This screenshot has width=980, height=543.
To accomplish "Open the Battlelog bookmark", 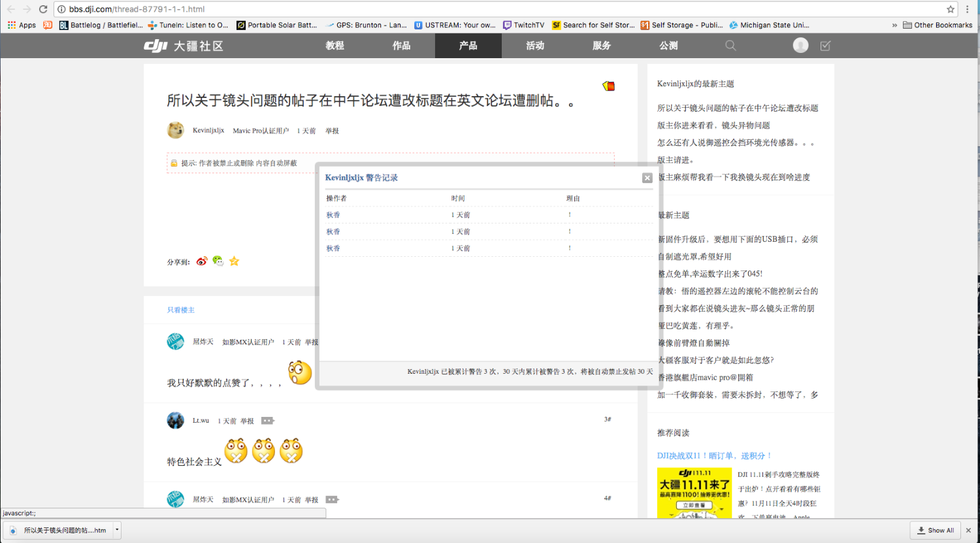I will (x=101, y=25).
